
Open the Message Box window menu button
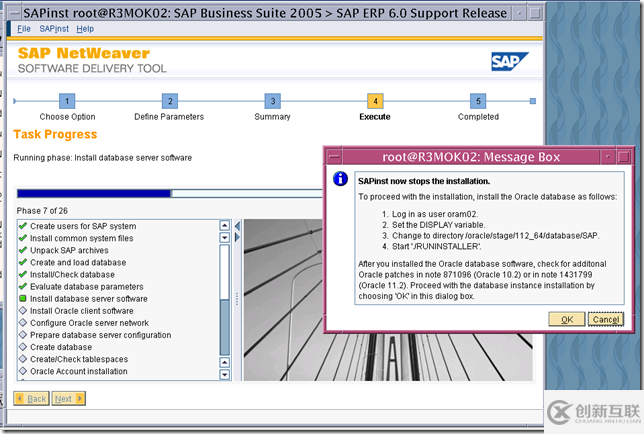coord(335,157)
